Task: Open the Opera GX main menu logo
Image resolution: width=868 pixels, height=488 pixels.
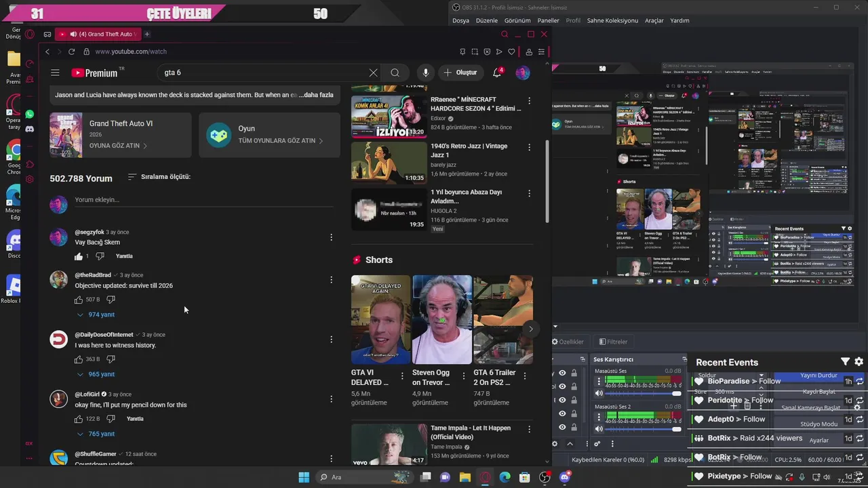Action: [29, 34]
